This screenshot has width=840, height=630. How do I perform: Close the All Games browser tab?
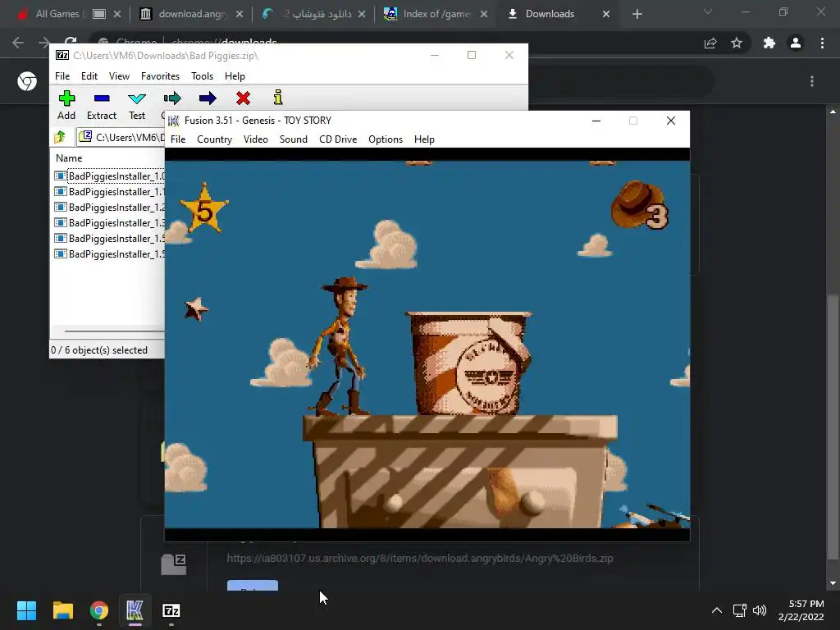click(117, 14)
